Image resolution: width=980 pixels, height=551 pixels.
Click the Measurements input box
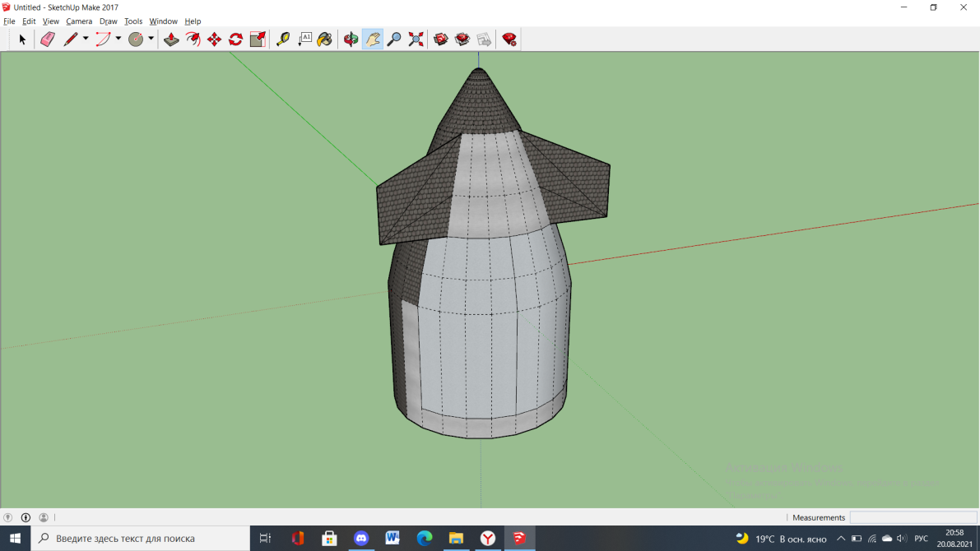pyautogui.click(x=913, y=517)
